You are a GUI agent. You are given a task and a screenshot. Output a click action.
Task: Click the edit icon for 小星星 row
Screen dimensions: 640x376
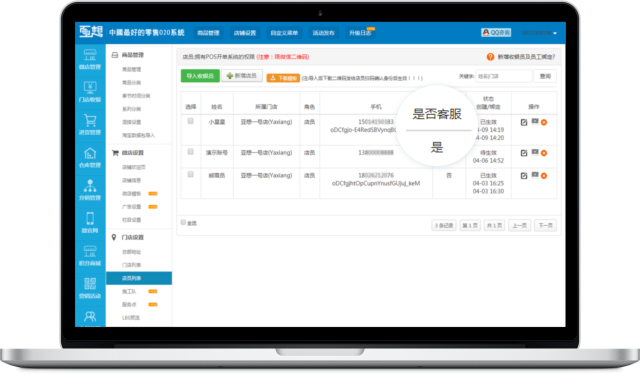[524, 122]
